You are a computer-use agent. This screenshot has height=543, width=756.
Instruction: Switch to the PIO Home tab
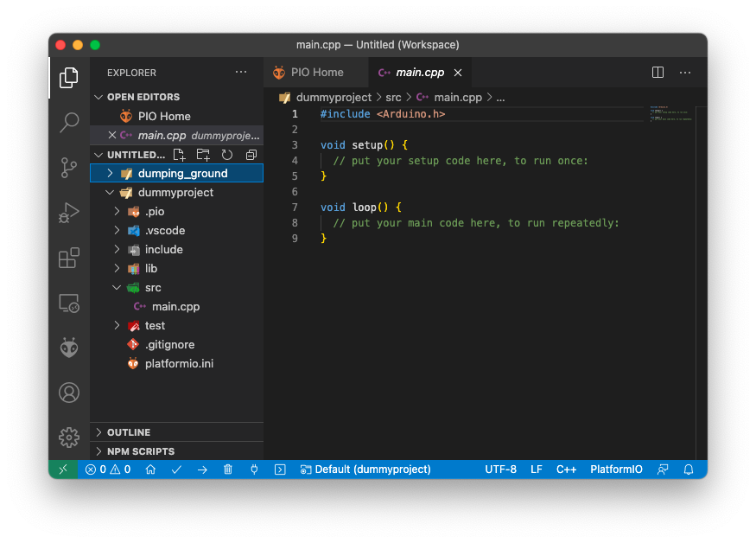[316, 73]
